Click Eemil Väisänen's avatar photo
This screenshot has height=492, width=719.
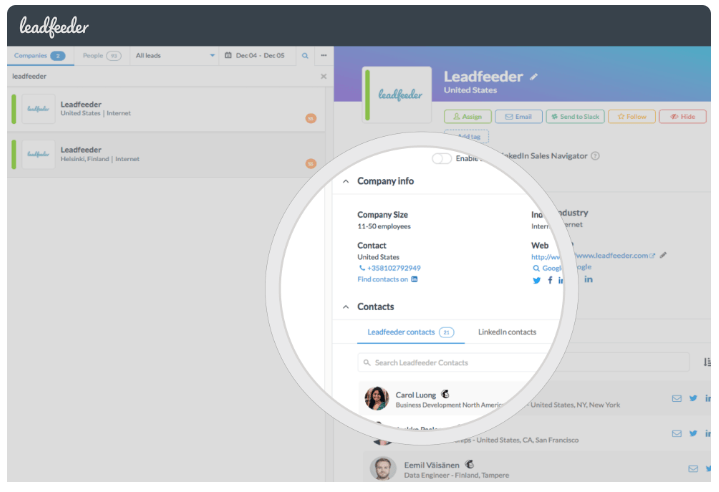(383, 469)
